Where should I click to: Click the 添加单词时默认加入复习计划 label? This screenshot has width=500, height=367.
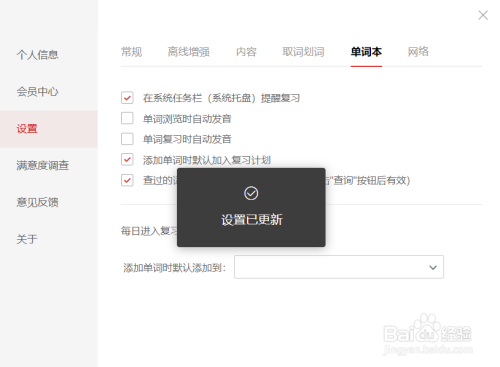(207, 160)
